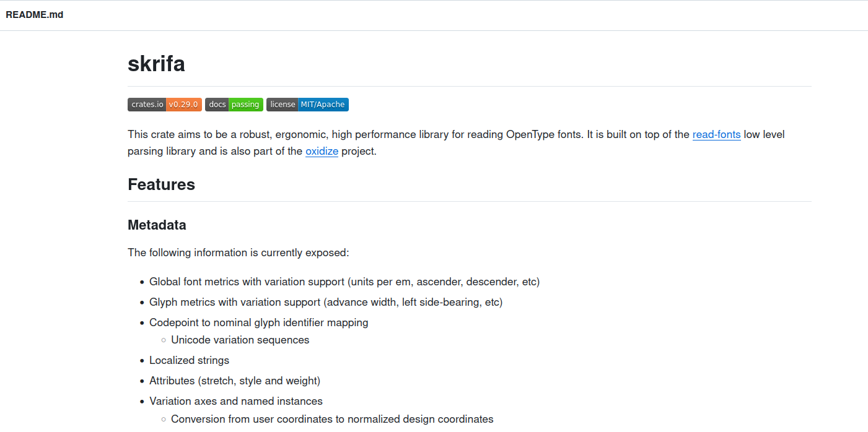Image resolution: width=868 pixels, height=432 pixels.
Task: Select the Localized strings list item
Action: (189, 360)
